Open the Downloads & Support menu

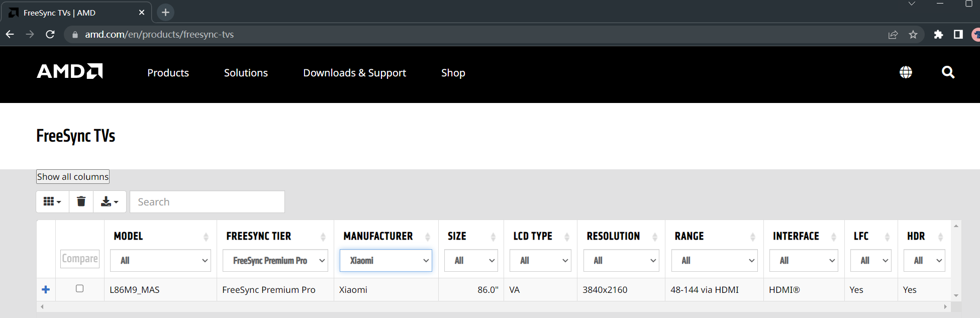tap(354, 73)
